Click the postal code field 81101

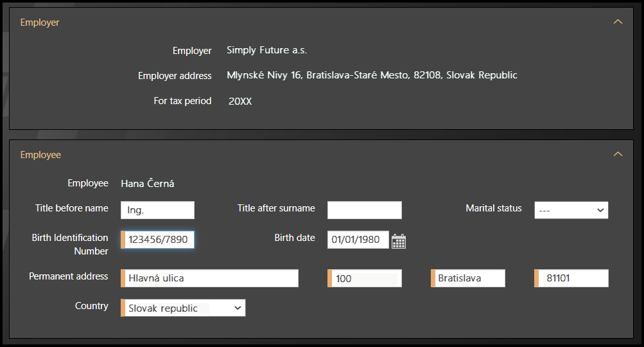tap(573, 278)
